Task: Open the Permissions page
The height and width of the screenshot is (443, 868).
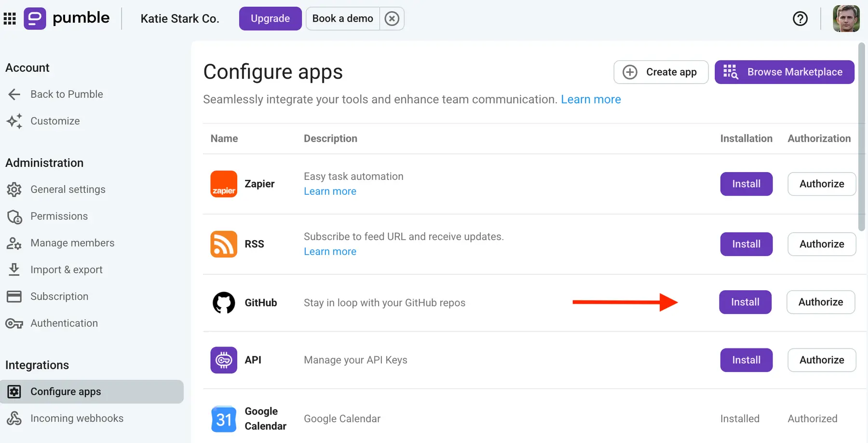Action: point(59,216)
